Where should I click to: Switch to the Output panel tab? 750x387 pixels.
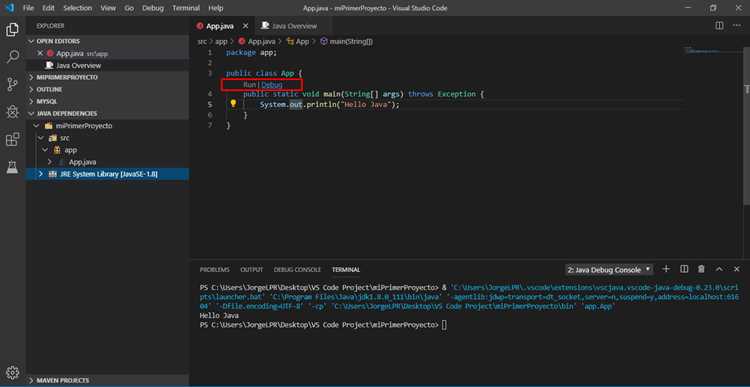252,269
